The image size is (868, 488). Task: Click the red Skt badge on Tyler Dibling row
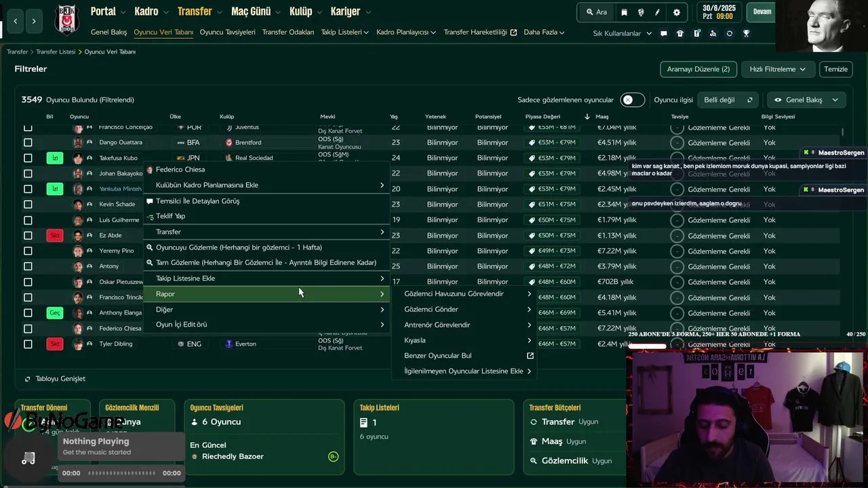tap(55, 344)
